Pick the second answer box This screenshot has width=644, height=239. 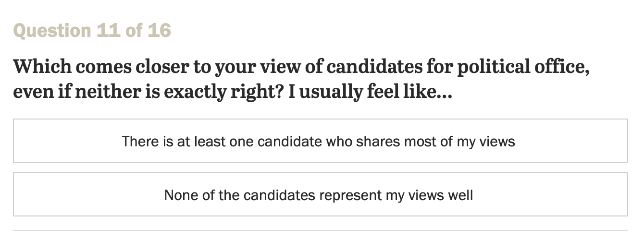(x=320, y=195)
